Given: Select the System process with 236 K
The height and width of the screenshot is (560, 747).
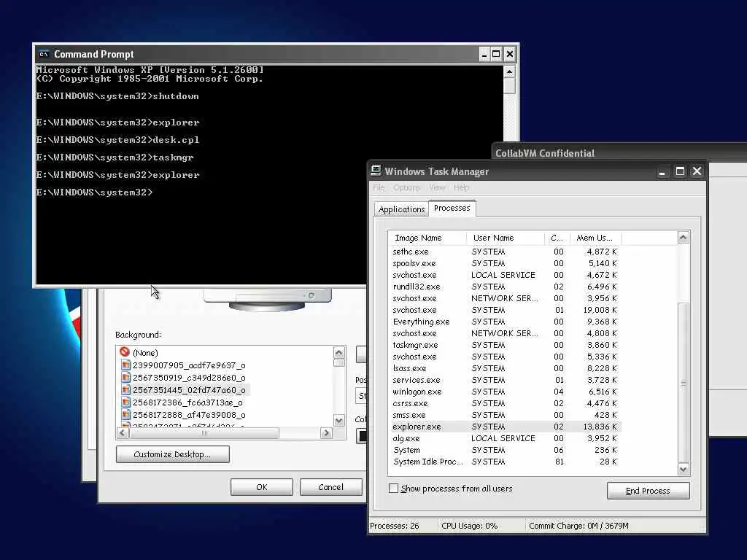Looking at the screenshot, I should (x=505, y=450).
